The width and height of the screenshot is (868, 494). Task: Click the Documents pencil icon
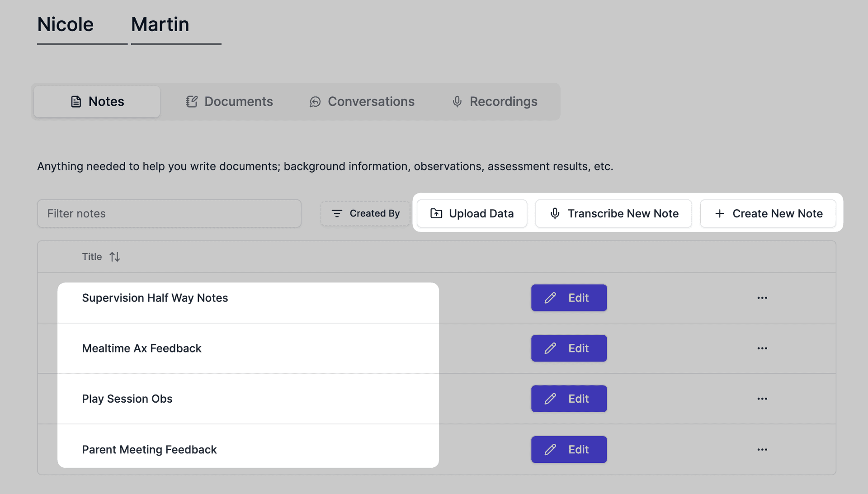(x=191, y=101)
